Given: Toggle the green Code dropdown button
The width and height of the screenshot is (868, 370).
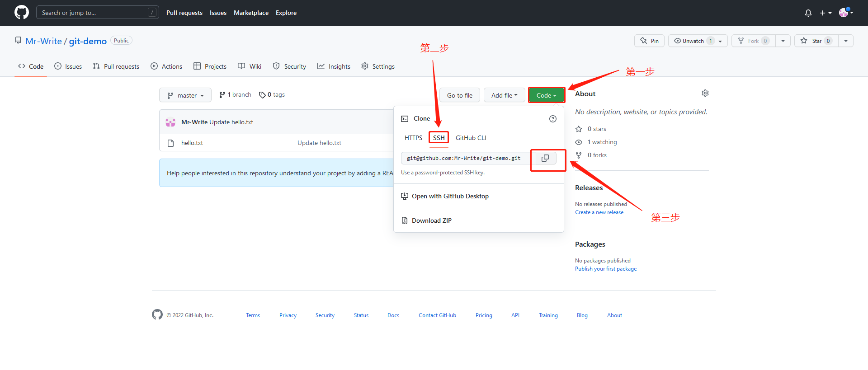Looking at the screenshot, I should [x=547, y=95].
